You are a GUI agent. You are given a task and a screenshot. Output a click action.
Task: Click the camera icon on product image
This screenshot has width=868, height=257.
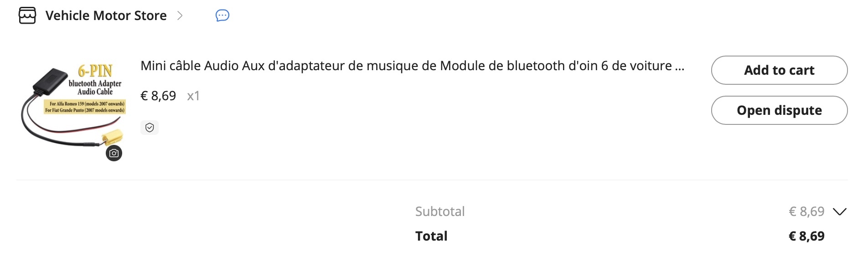click(114, 153)
